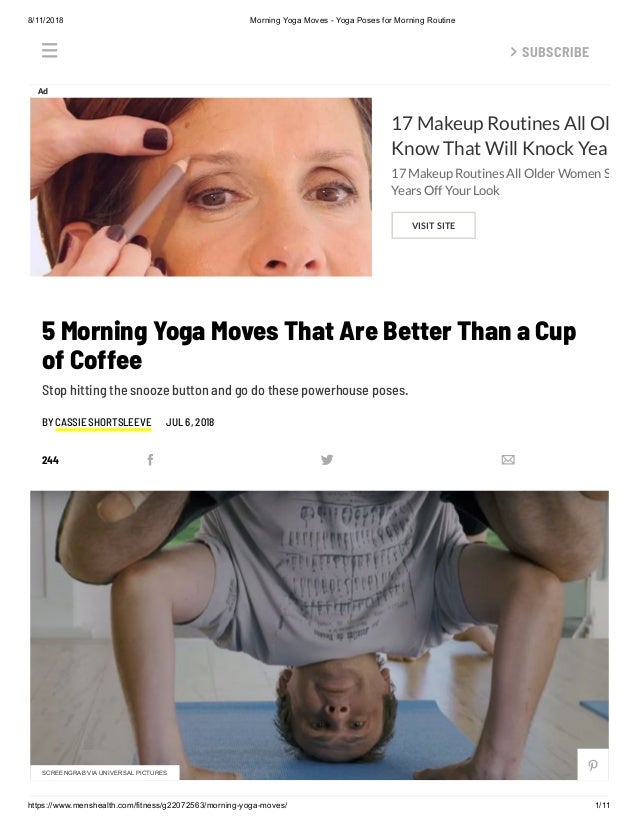638x826 pixels.
Task: Click the 244 share count
Action: [50, 460]
